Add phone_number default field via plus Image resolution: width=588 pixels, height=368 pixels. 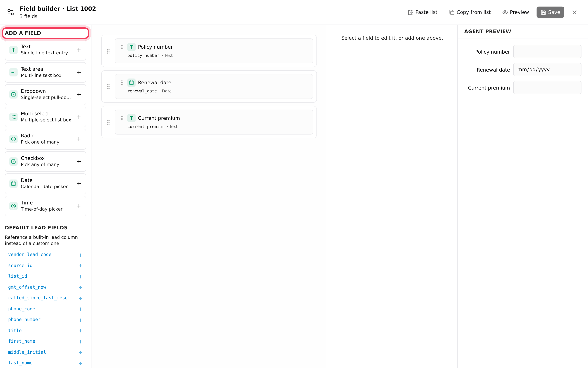pos(80,320)
